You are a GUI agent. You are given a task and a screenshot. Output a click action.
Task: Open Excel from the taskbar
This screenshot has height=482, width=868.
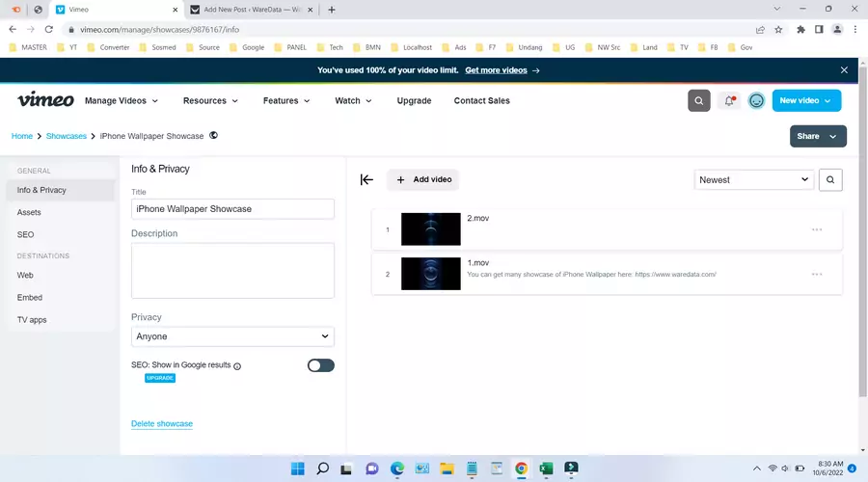546,469
